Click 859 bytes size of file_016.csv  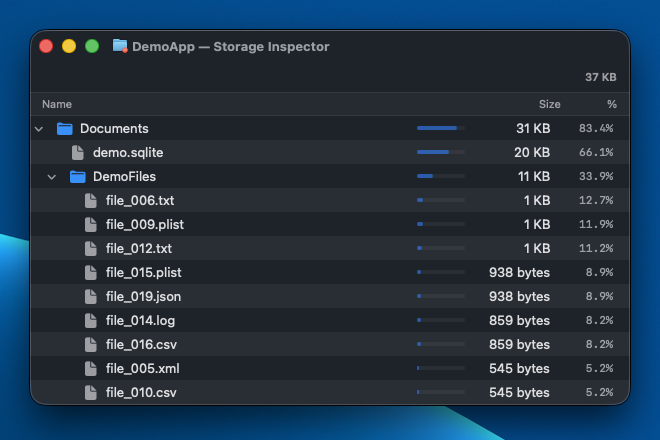tap(519, 344)
